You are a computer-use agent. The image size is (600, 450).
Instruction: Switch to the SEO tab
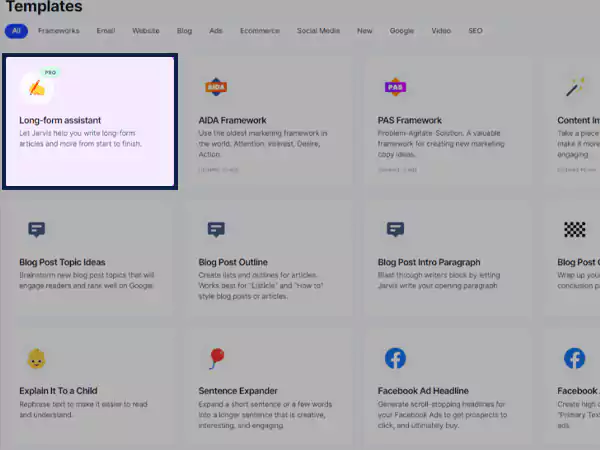(x=475, y=31)
